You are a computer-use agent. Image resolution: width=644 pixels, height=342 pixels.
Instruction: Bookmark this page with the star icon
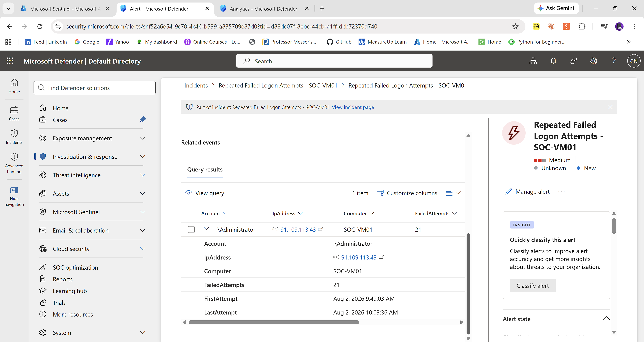[515, 26]
